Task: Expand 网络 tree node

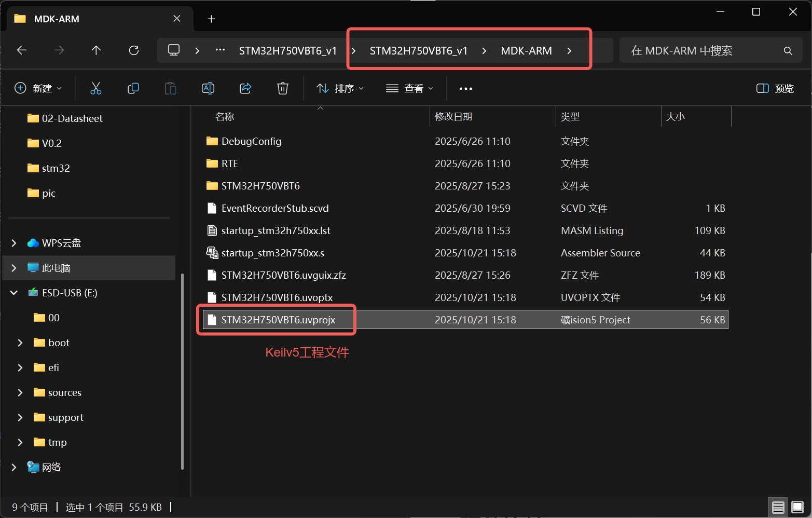Action: (14, 467)
